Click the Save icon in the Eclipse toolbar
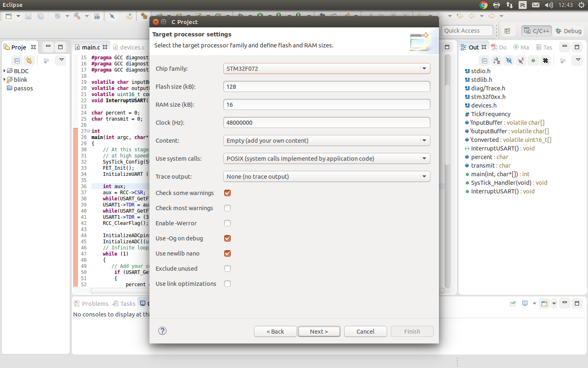The height and width of the screenshot is (368, 588). coord(28,16)
